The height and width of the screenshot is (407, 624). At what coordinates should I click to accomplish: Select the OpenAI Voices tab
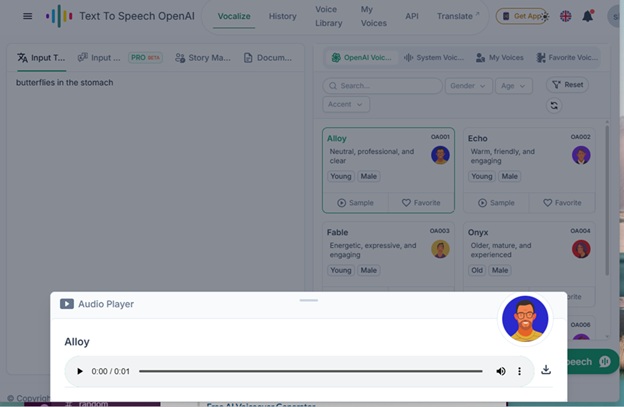click(361, 58)
